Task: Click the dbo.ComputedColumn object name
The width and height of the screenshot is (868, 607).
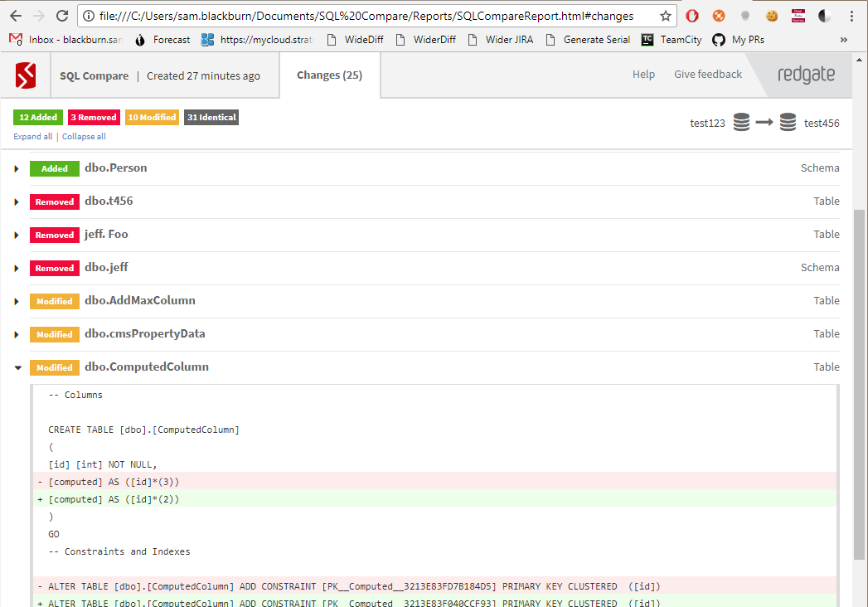Action: pos(147,367)
